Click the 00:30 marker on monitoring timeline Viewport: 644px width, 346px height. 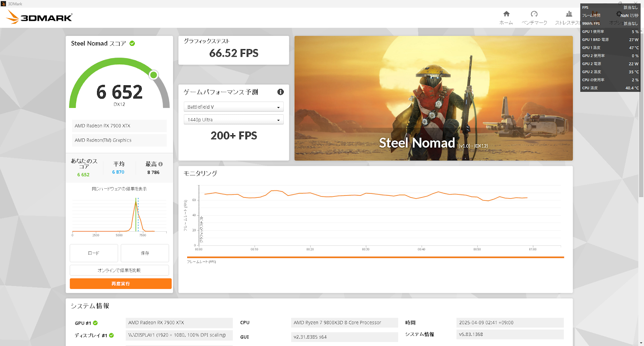[365, 249]
